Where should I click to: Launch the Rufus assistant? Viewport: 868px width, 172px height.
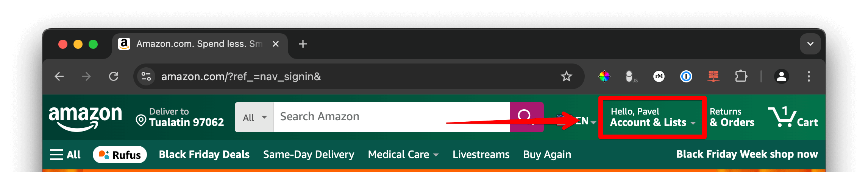pyautogui.click(x=120, y=155)
